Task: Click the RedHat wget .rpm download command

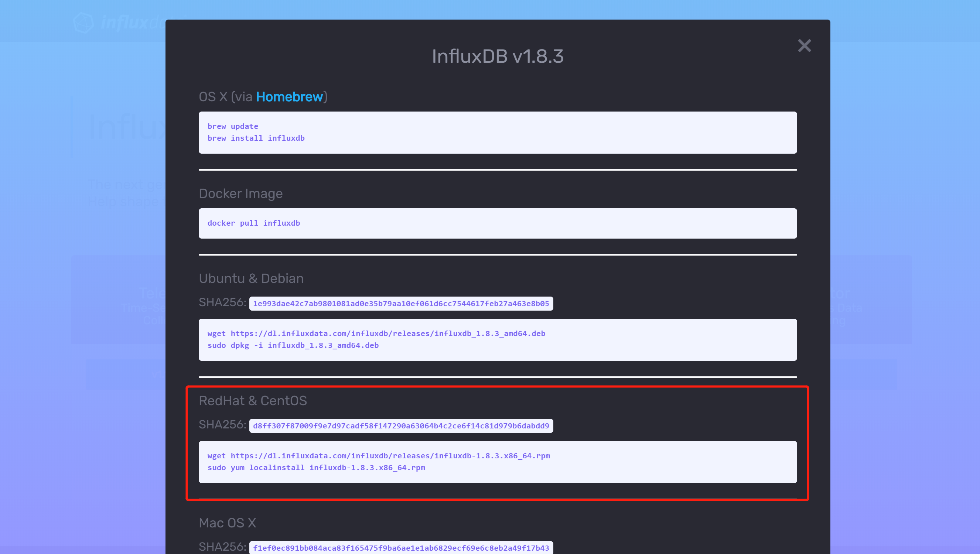Action: pyautogui.click(x=378, y=456)
